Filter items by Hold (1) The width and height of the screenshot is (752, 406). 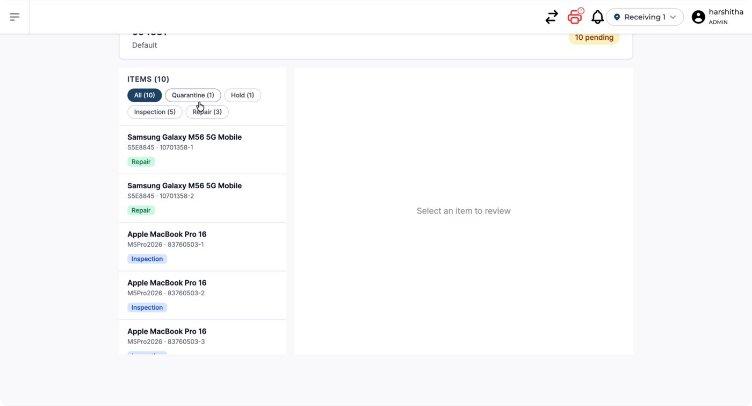pos(242,95)
